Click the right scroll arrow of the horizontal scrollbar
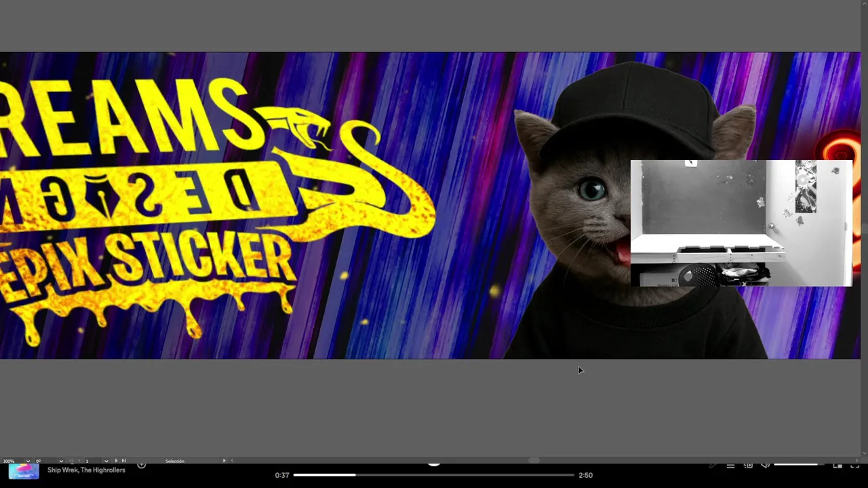The image size is (868, 488). 856,460
